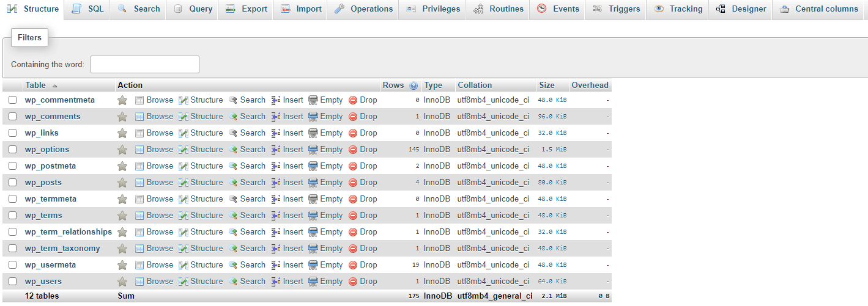Collapse the Filters panel

point(29,38)
